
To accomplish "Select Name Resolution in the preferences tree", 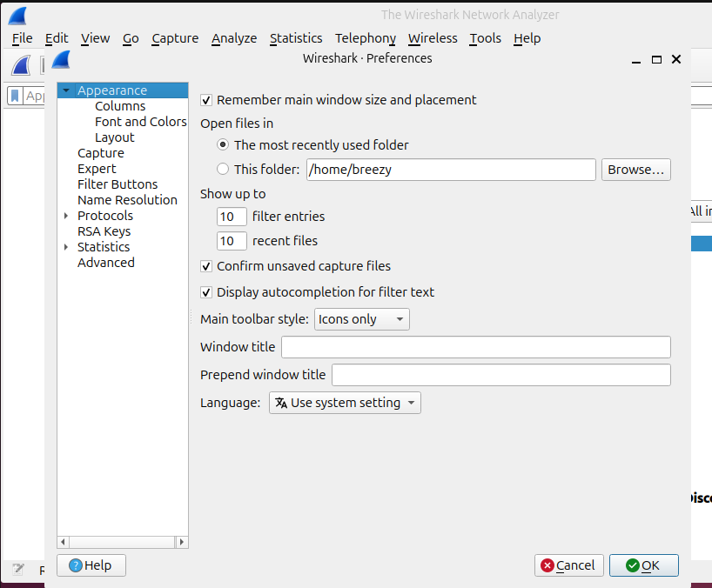I will point(128,200).
